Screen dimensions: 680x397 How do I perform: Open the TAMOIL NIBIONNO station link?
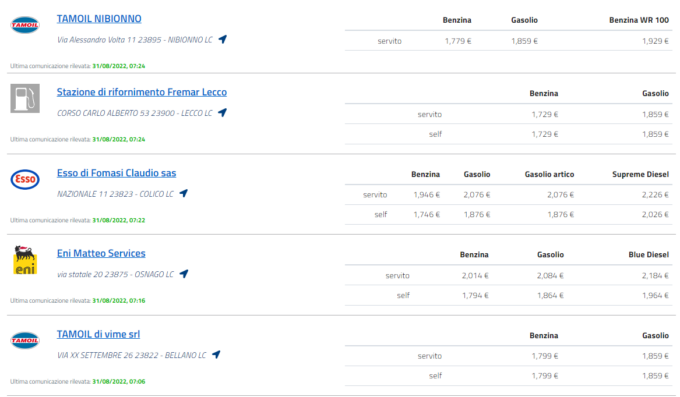tap(99, 19)
